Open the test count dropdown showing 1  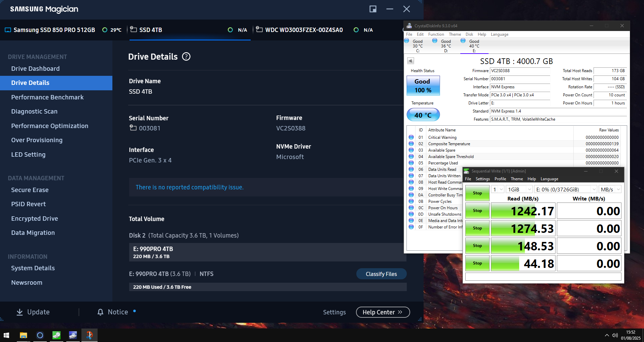498,189
